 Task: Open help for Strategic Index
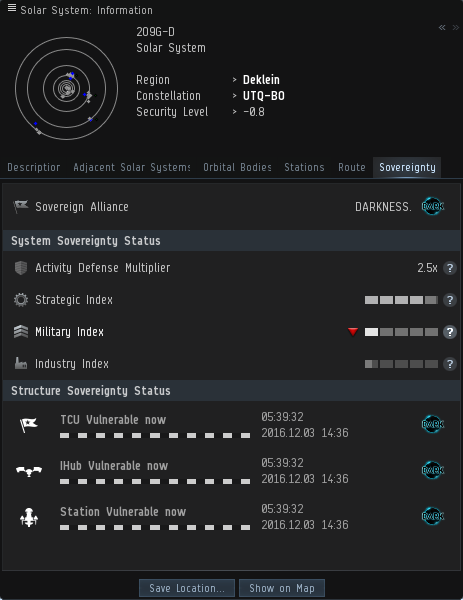(x=450, y=300)
